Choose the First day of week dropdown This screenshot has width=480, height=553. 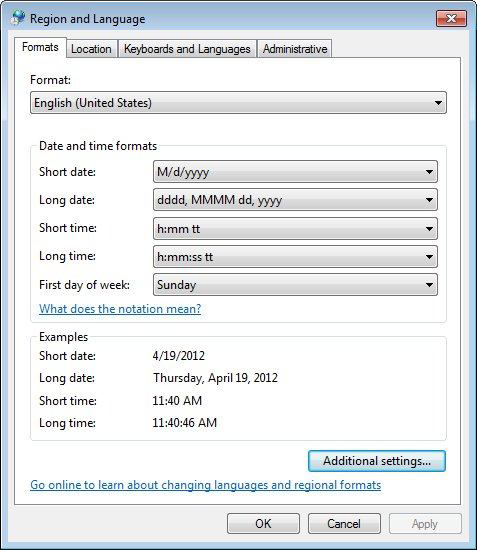click(x=295, y=285)
